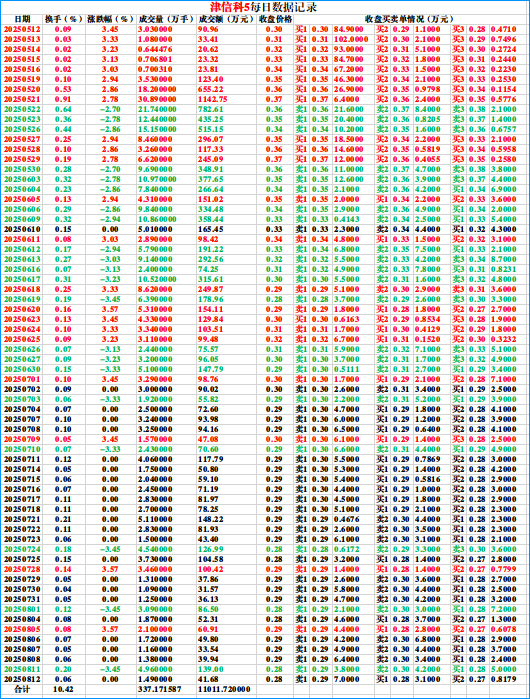The height and width of the screenshot is (699, 530).
Task: Select amount cell 1142.75
Action: 213,99
